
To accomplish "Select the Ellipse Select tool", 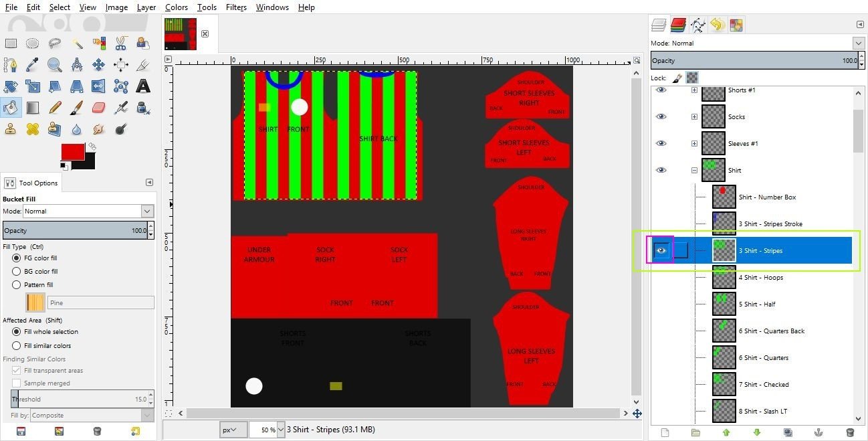I will click(x=32, y=43).
